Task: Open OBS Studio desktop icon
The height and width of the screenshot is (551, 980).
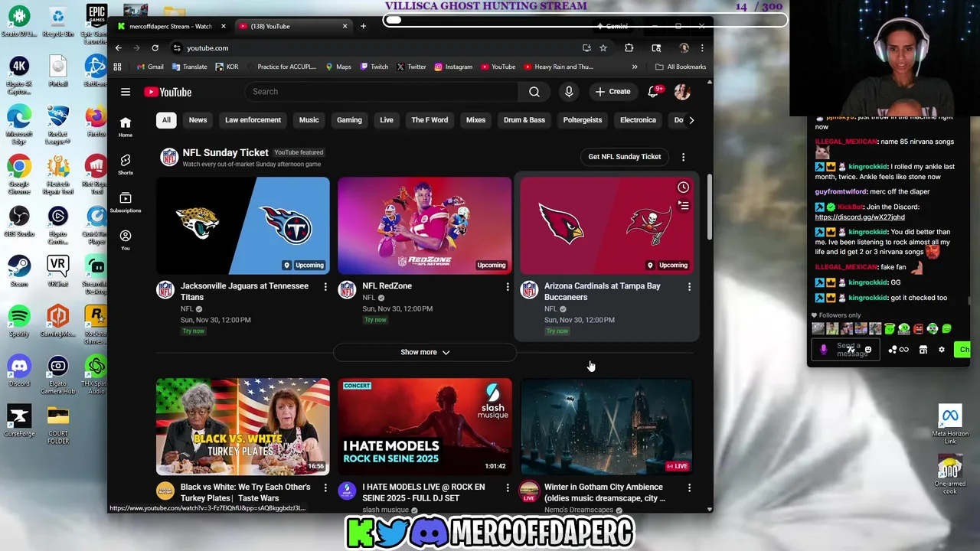Action: pos(19,222)
